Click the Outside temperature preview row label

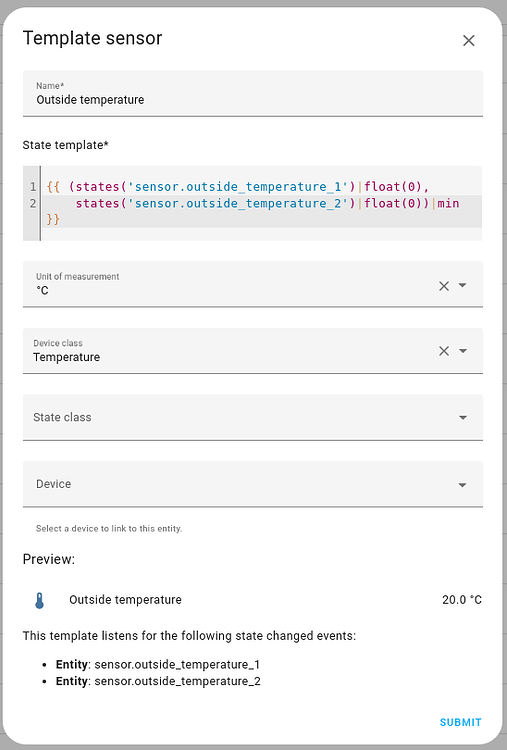125,600
